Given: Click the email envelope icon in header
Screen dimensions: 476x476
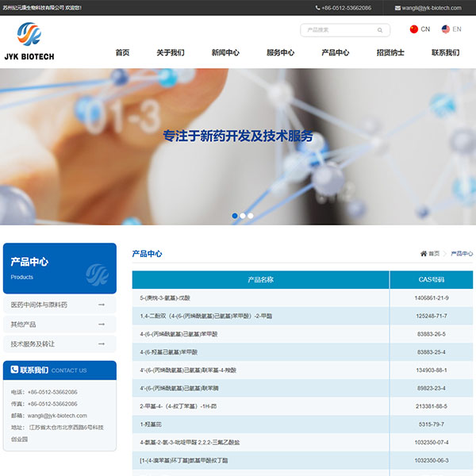Looking at the screenshot, I should (x=397, y=8).
